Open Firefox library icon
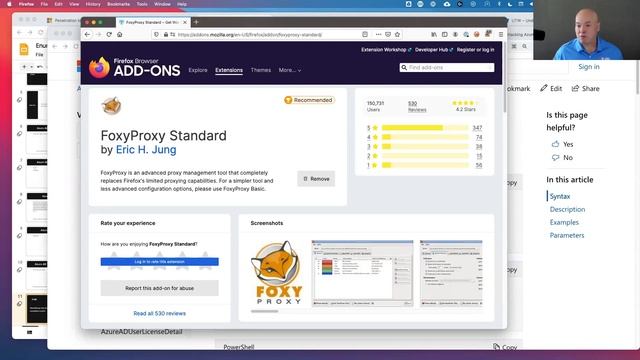Viewport: 640px width, 360px height. tap(434, 35)
